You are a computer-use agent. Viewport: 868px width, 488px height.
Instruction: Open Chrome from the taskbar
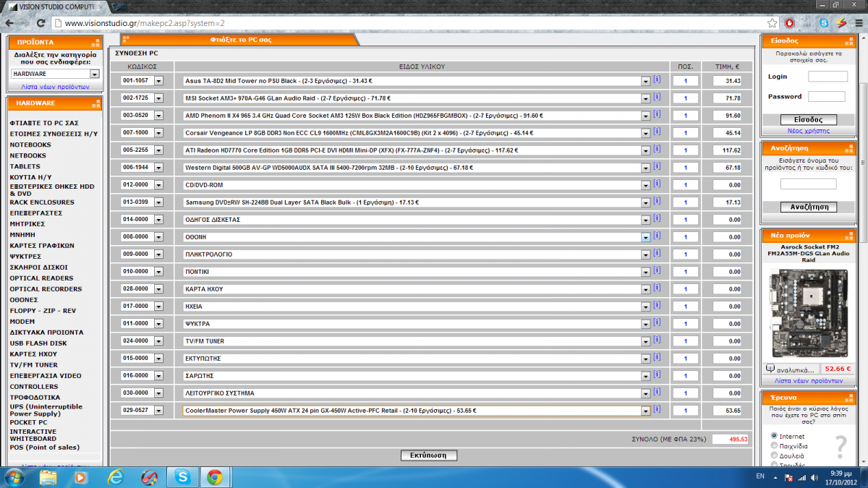coord(214,476)
